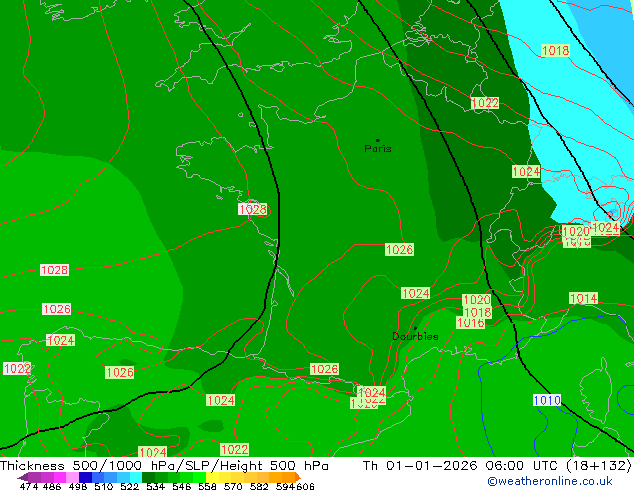The width and height of the screenshot is (634, 490).
Task: Click the Paris city label
Action: (x=378, y=149)
